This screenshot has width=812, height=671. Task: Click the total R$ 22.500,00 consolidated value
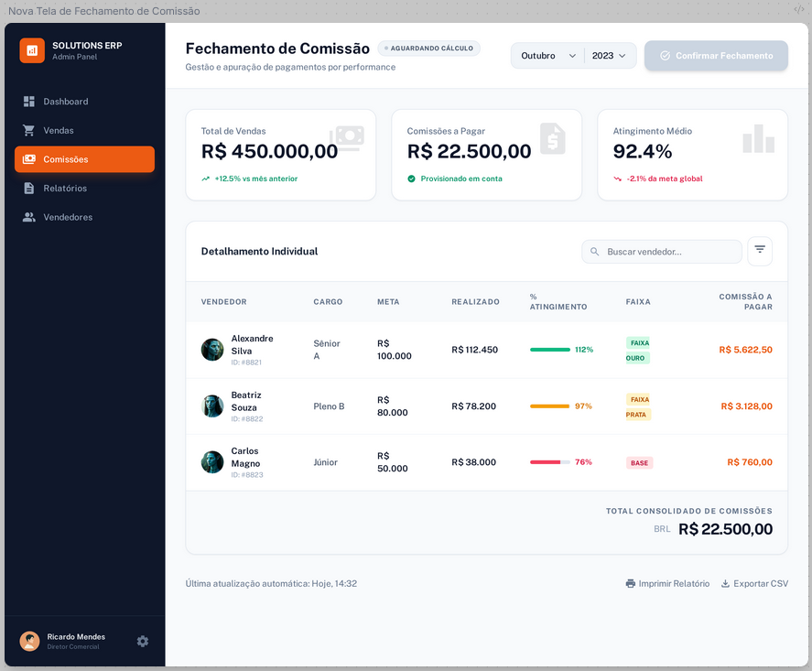point(726,528)
